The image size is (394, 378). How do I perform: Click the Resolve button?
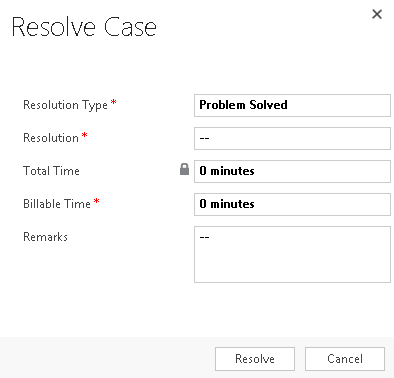click(x=255, y=359)
